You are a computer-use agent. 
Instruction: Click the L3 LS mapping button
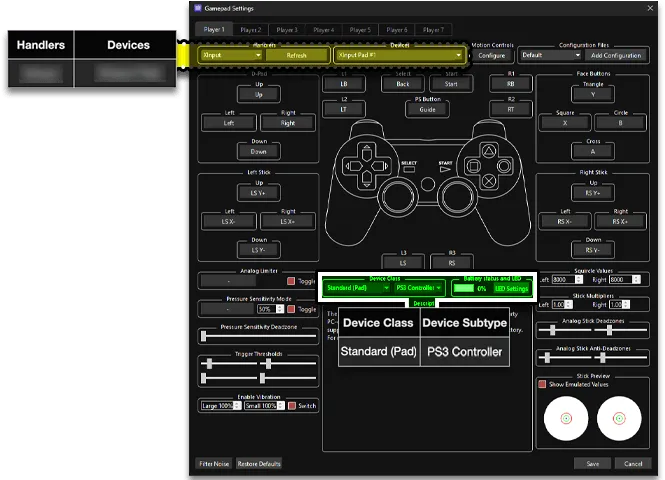pos(403,263)
